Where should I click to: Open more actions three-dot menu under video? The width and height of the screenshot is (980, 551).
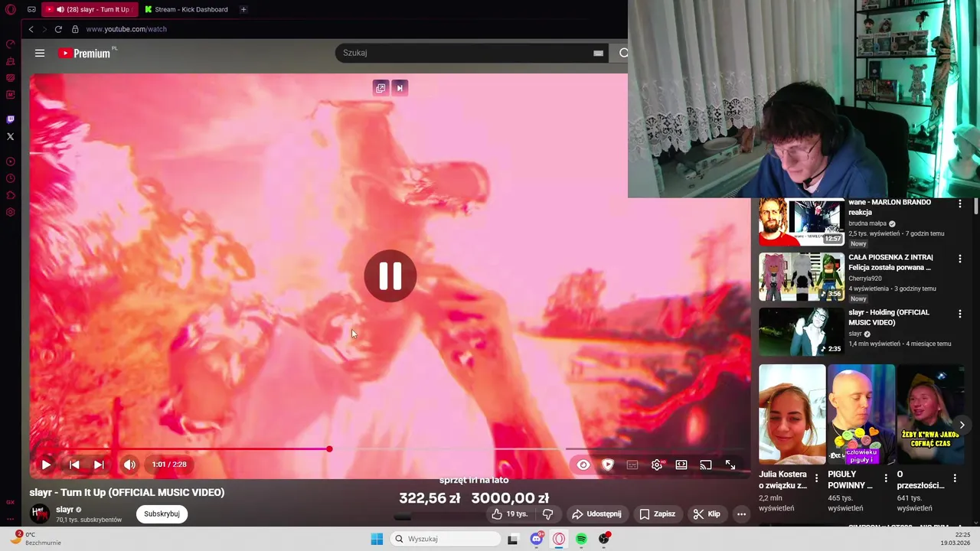(x=741, y=514)
